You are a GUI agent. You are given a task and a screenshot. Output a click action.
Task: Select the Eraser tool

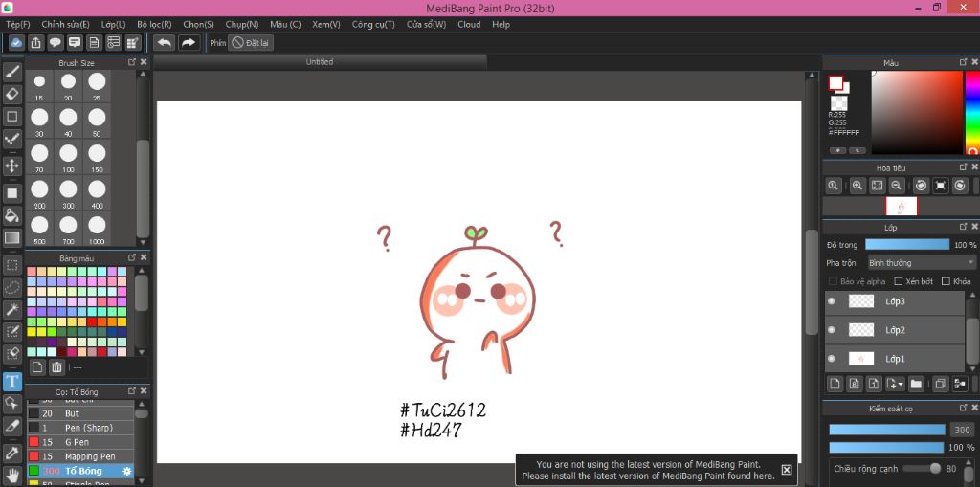[12, 95]
